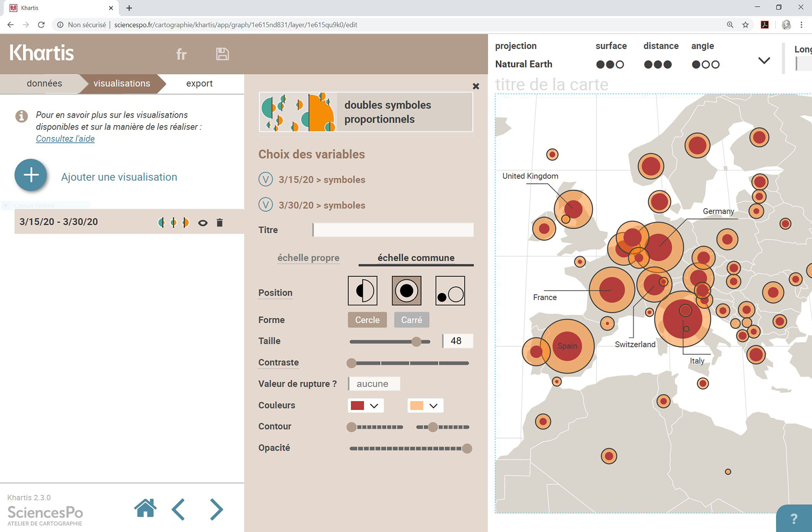Go to next step with right chevron
Image resolution: width=812 pixels, height=532 pixels.
pos(216,510)
